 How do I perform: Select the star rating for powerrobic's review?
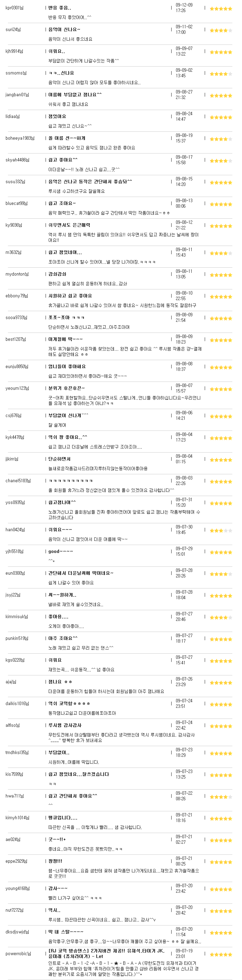(221, 954)
